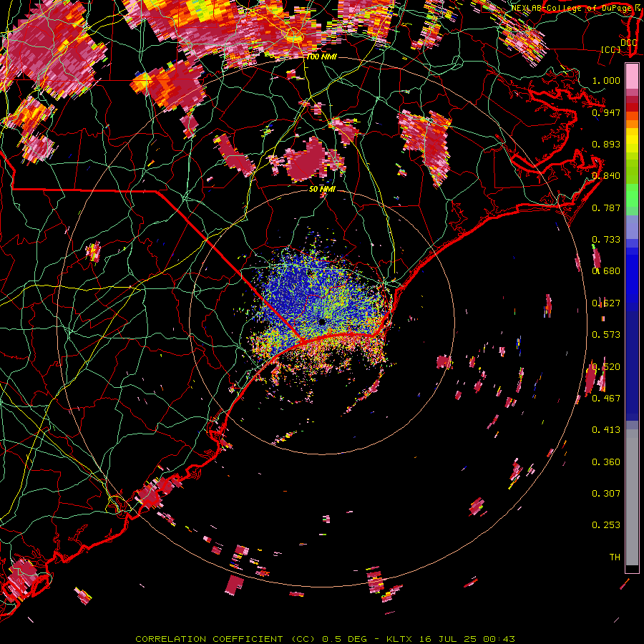Viewport: 644px width, 644px height.
Task: Click the light pink top color bar segment
Action: point(632,77)
